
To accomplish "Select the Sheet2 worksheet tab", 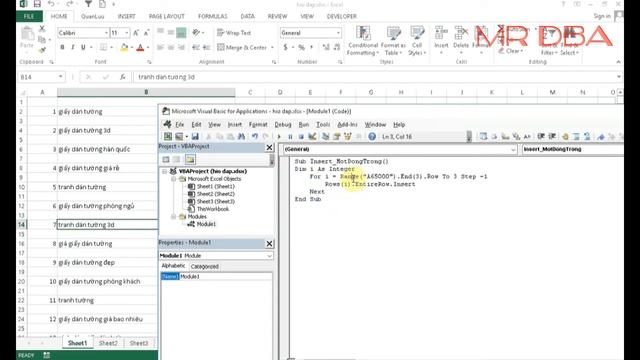I will tap(108, 343).
